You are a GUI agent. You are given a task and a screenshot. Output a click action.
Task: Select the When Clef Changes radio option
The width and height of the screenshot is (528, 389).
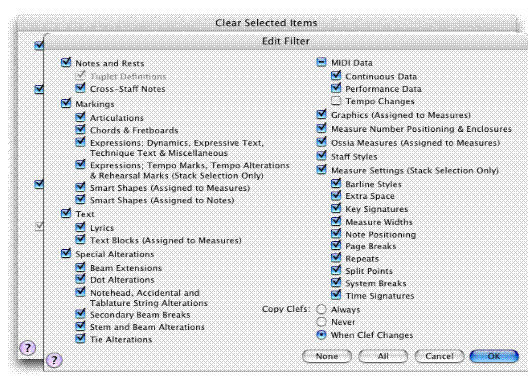(x=322, y=335)
